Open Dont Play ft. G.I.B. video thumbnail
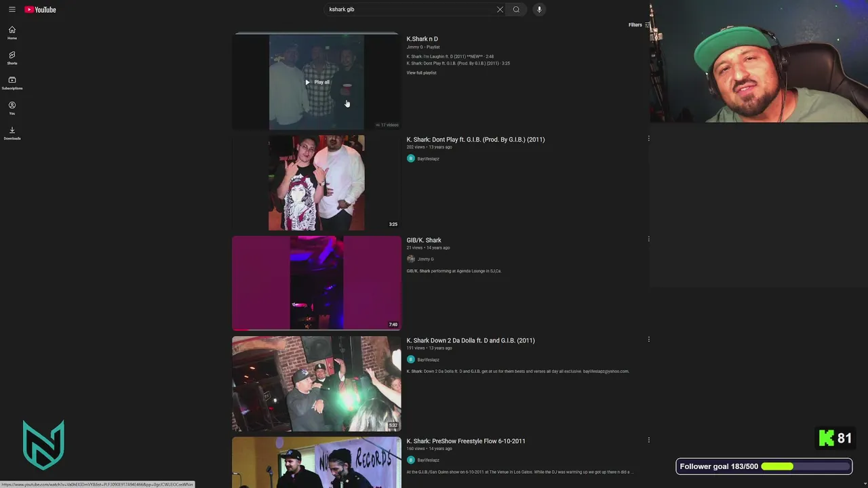This screenshot has width=868, height=488. point(317,182)
